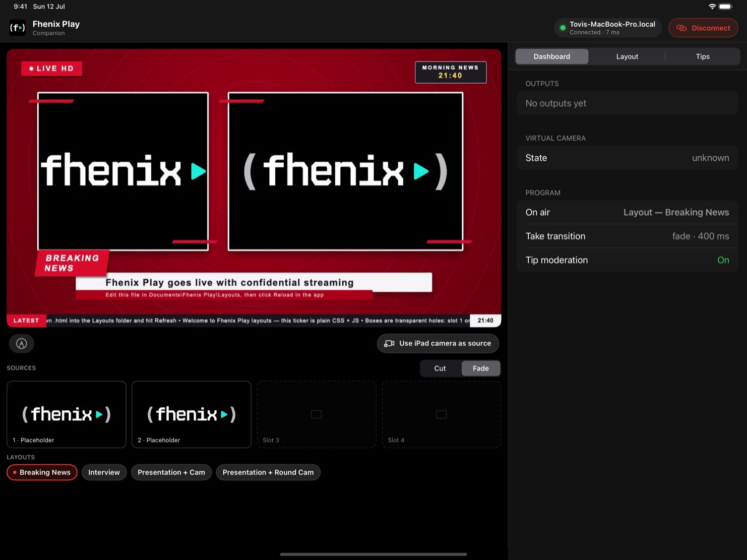747x560 pixels.
Task: Click the BREAKING NEWS banner in preview
Action: pos(72,263)
